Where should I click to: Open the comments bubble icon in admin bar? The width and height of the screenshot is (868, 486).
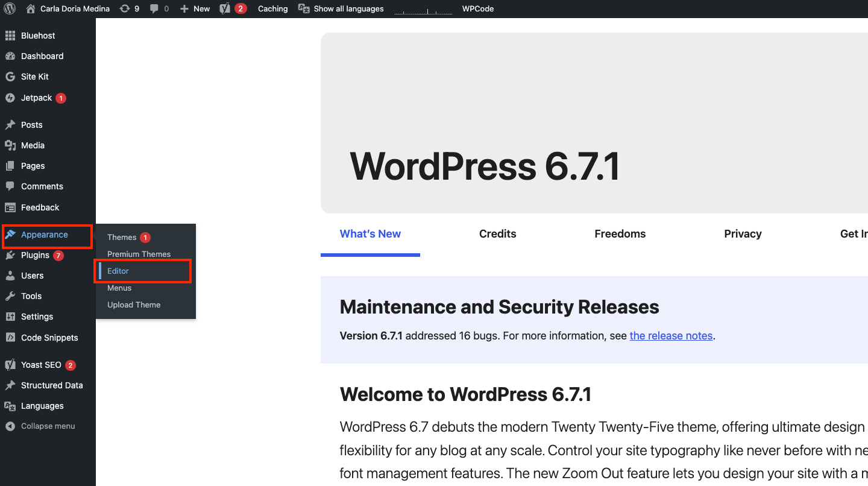(x=154, y=8)
